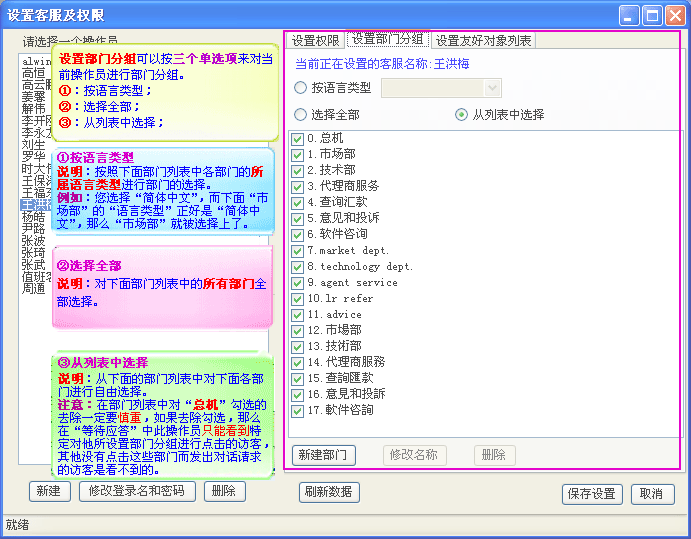Image resolution: width=691 pixels, height=539 pixels.
Task: Select the 从列表中选择 radio button
Action: pyautogui.click(x=461, y=115)
